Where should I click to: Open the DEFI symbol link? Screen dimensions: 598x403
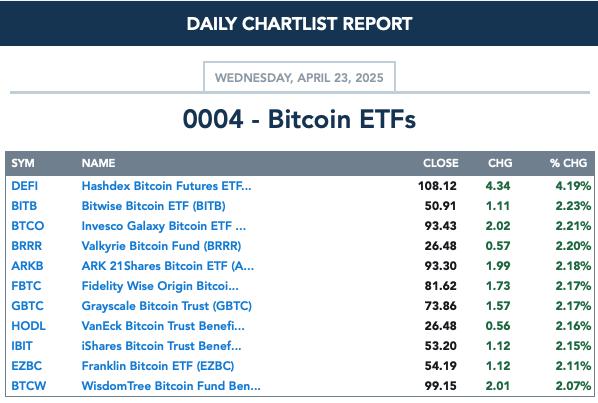click(x=24, y=186)
